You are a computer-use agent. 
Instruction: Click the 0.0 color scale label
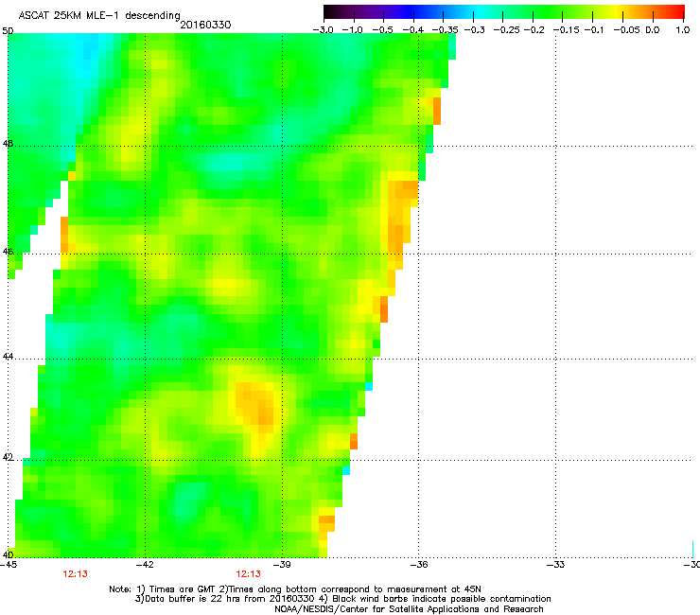click(653, 30)
